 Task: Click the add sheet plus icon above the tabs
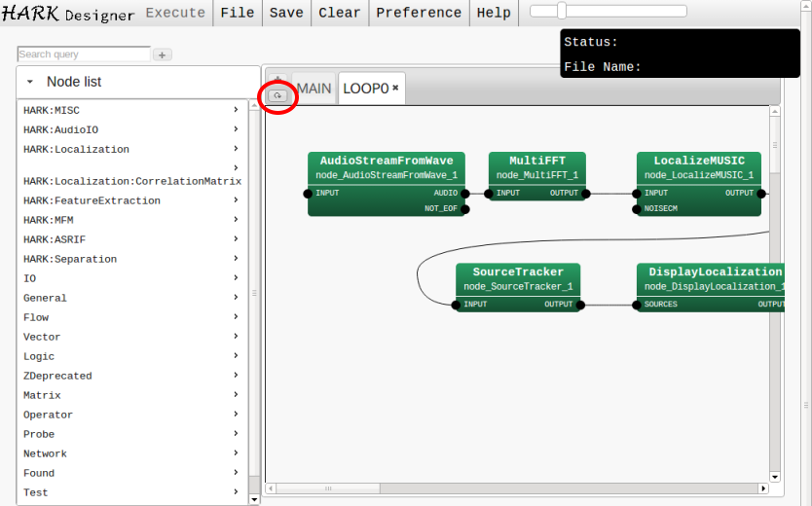tap(277, 81)
